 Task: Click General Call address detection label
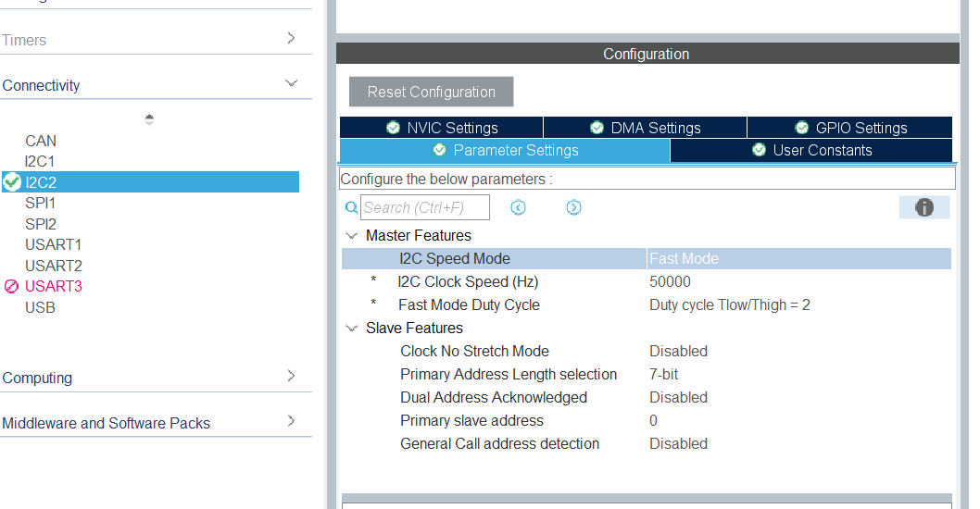499,443
